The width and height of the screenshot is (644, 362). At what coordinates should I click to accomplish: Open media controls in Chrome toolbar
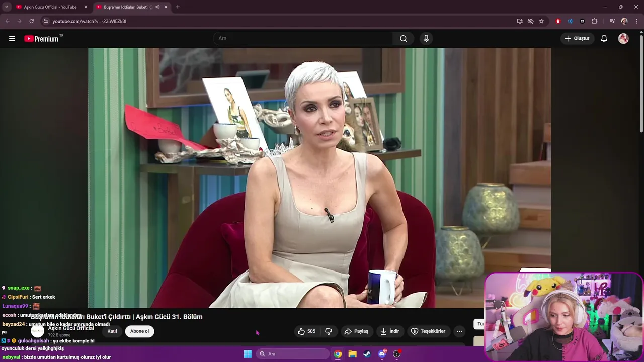pos(612,21)
